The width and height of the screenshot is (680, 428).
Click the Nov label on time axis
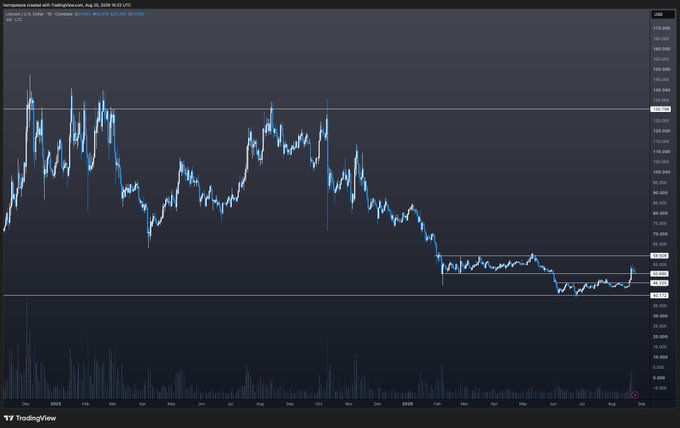click(x=348, y=404)
